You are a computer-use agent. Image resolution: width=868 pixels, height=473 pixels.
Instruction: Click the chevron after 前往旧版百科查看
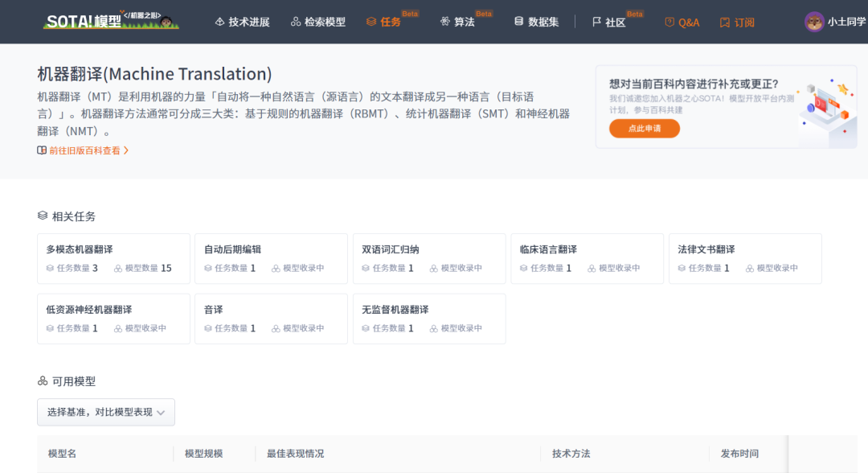pos(126,150)
